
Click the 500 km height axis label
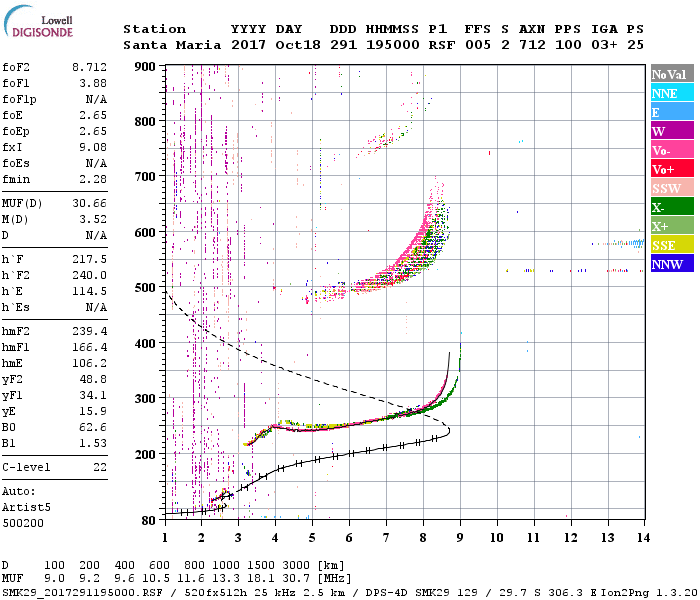click(x=145, y=288)
